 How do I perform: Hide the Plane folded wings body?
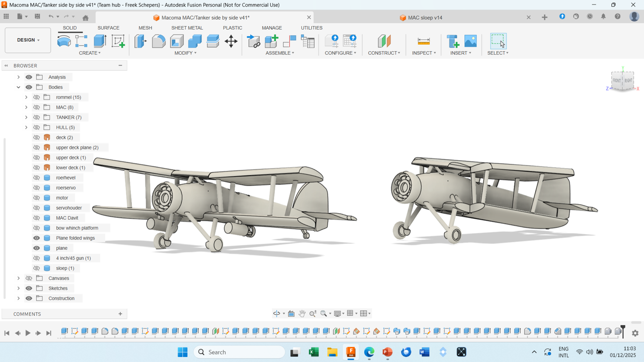(37, 238)
